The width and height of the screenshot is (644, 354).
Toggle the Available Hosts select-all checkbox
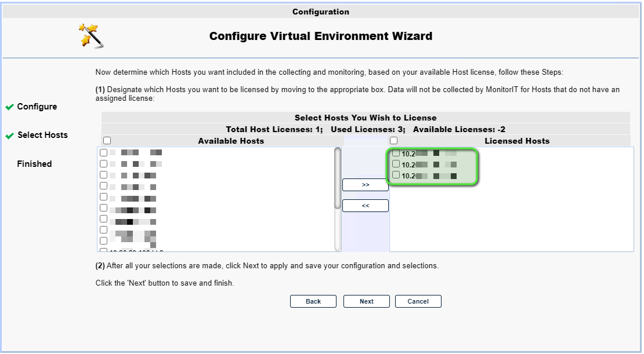(107, 141)
